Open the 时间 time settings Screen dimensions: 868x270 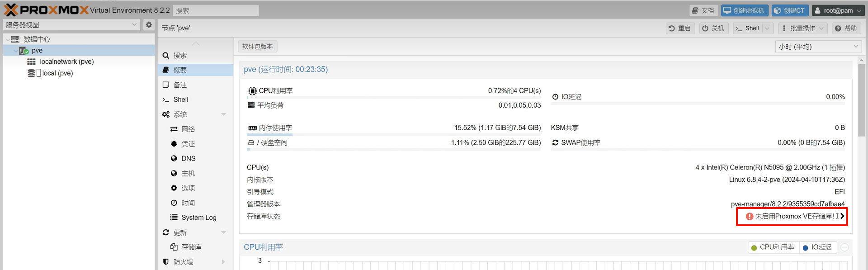195,203
